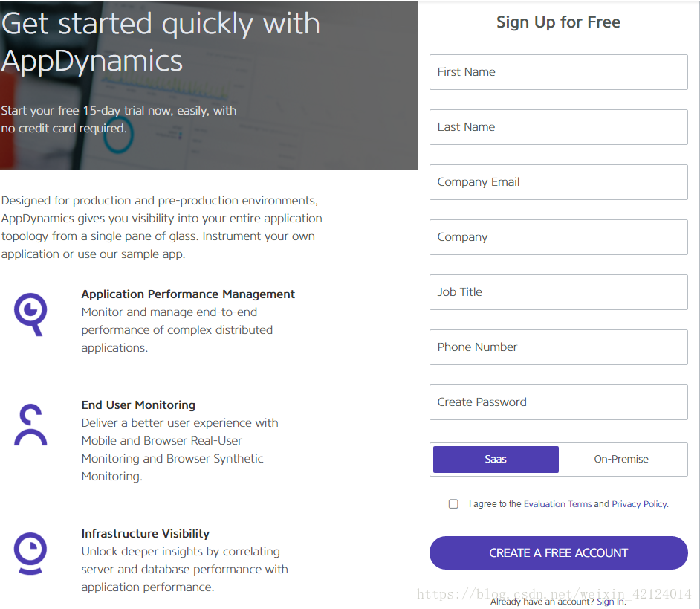Click the End User Monitoring heading
This screenshot has height=609, width=700.
tap(138, 405)
